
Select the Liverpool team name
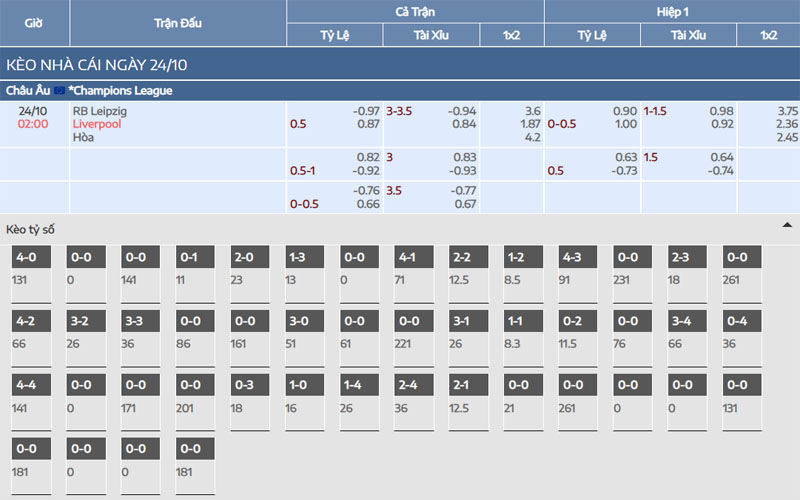[97, 124]
